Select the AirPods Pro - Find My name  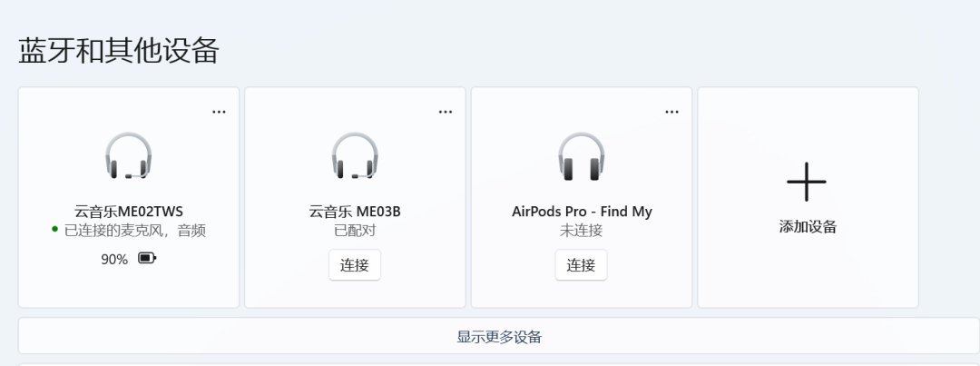point(582,212)
